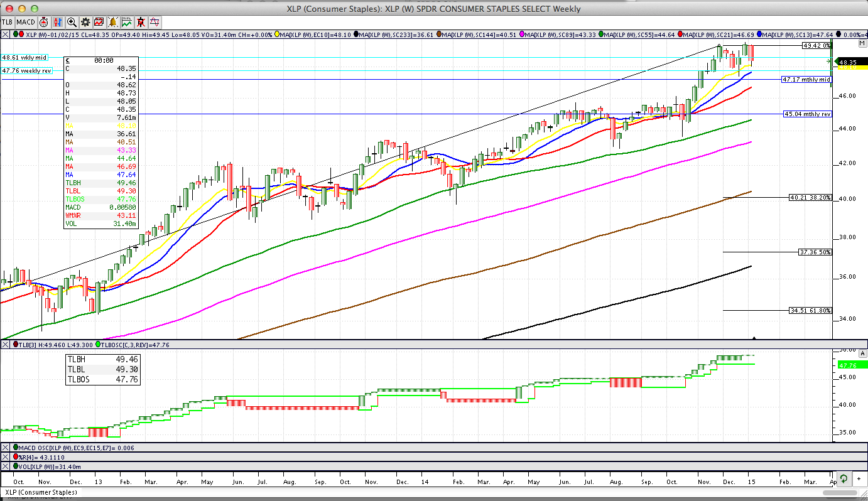868x501 pixels.
Task: Close main price pane with X
Action: pos(5,35)
